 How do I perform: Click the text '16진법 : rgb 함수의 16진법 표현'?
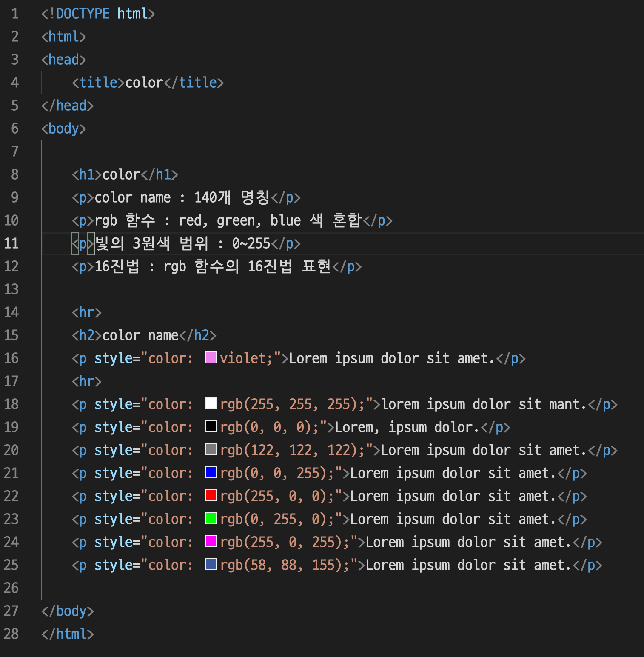coord(213,266)
